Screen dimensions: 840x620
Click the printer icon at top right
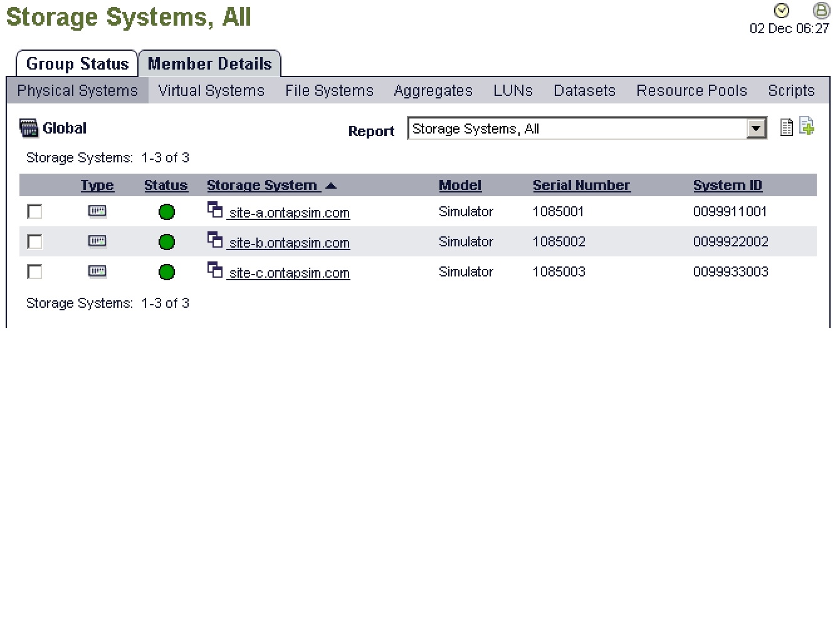821,11
